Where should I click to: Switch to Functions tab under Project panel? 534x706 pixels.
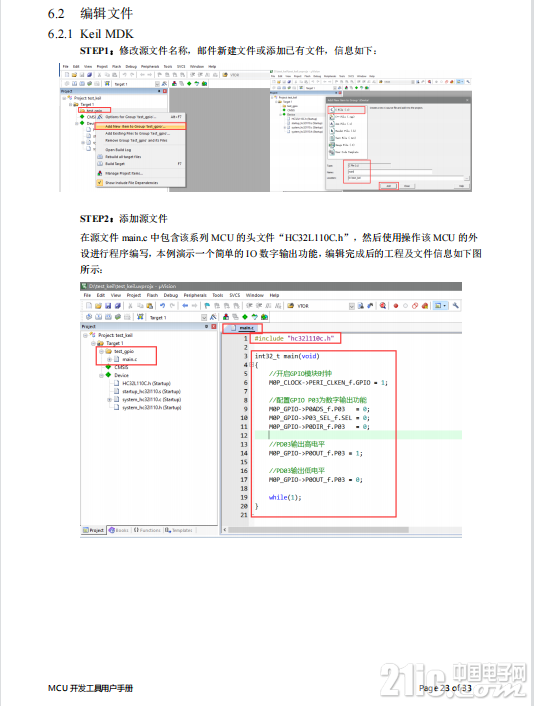pyautogui.click(x=147, y=530)
